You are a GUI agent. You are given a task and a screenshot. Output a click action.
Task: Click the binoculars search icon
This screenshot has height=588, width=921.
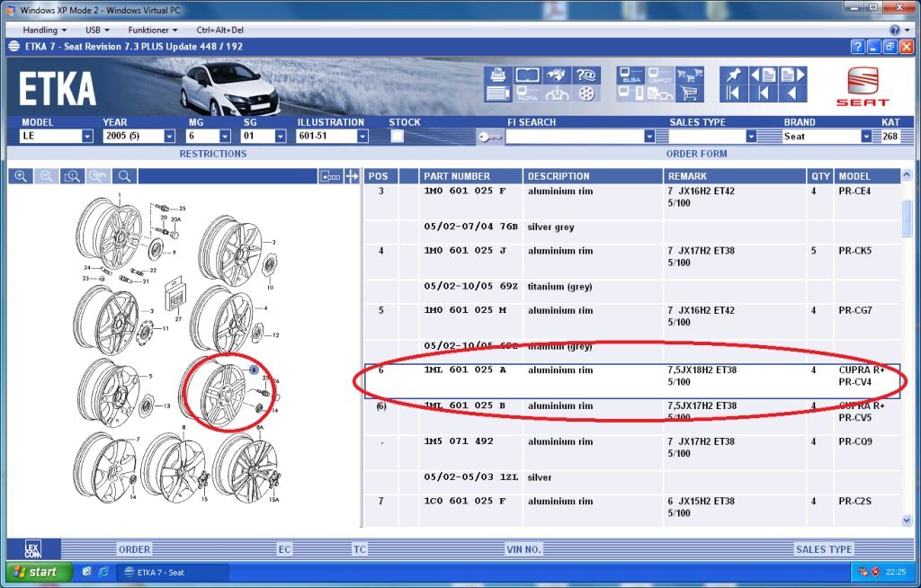pyautogui.click(x=556, y=75)
